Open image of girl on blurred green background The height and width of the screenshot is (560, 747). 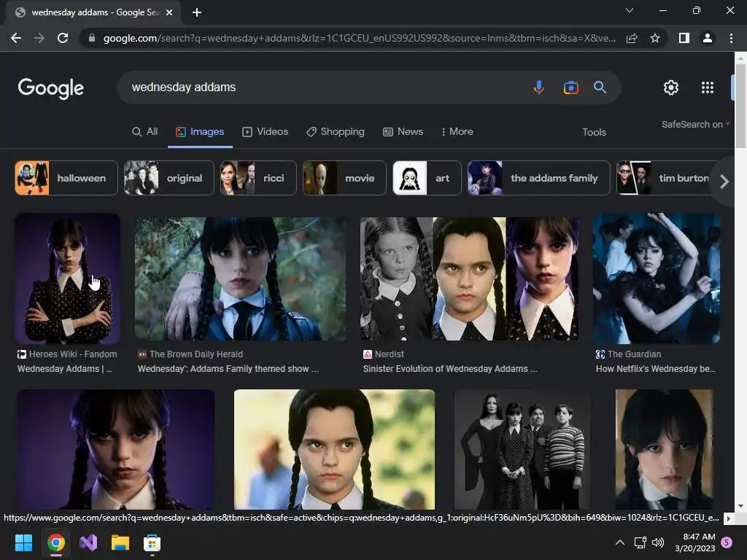click(334, 450)
